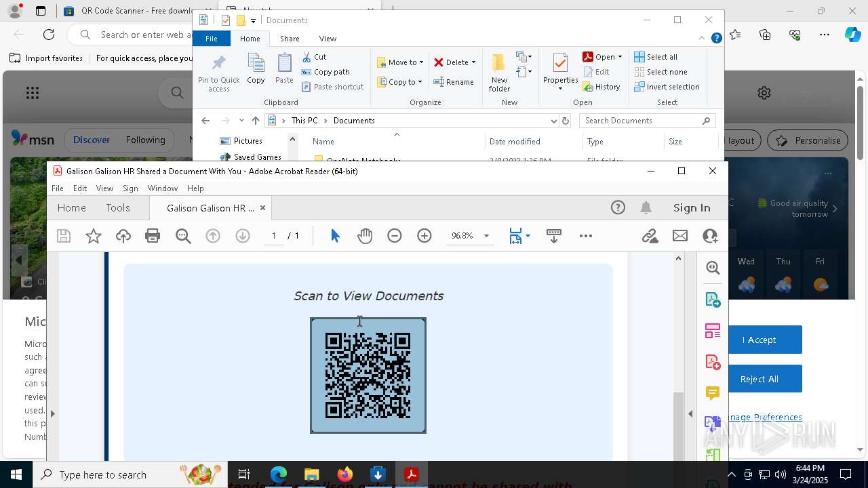This screenshot has height=488, width=868.
Task: Click Copy in Explorer Clipboard group
Action: coord(256,69)
